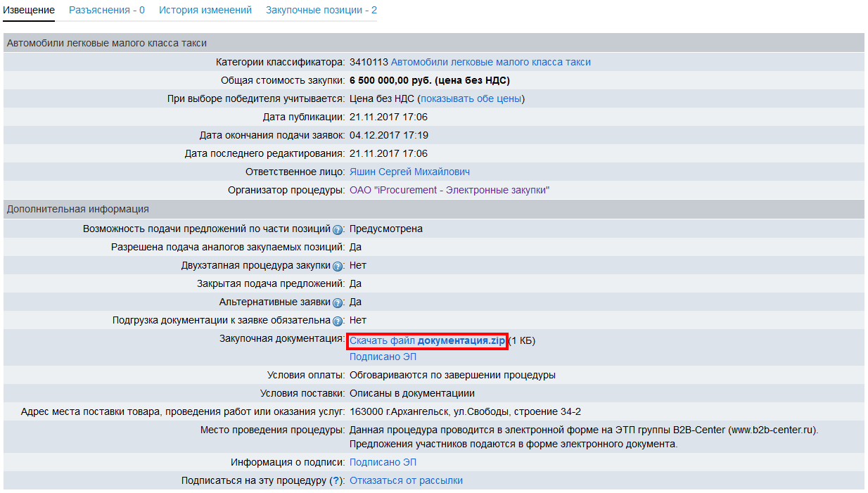Switch to the Извещение tab
868x493 pixels.
29,11
